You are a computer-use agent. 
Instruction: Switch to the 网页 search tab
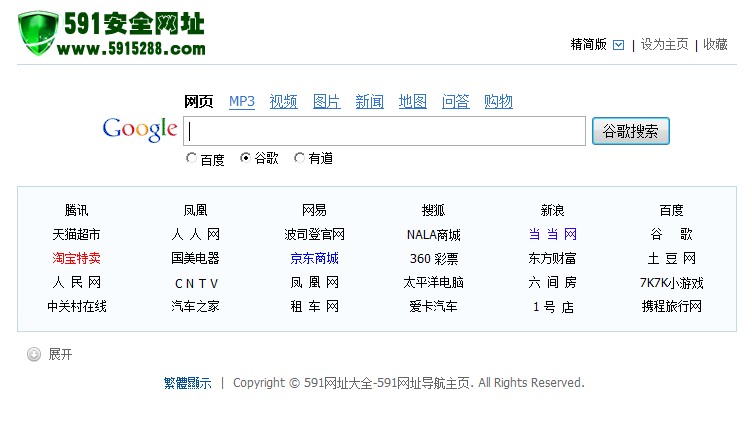tap(199, 102)
